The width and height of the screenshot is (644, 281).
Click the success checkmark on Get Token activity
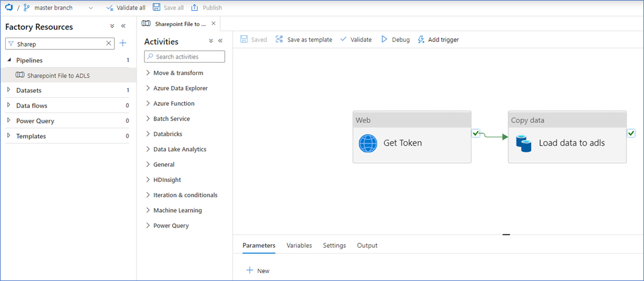(476, 133)
